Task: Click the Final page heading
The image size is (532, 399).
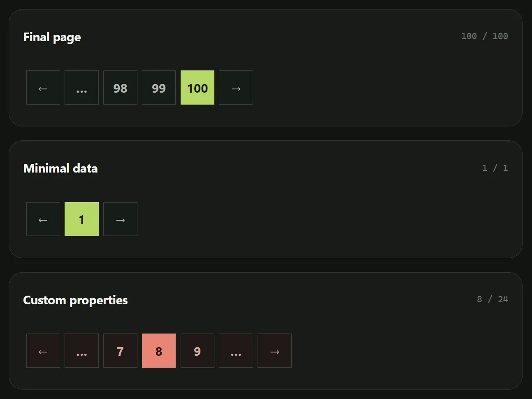Action: [x=52, y=37]
